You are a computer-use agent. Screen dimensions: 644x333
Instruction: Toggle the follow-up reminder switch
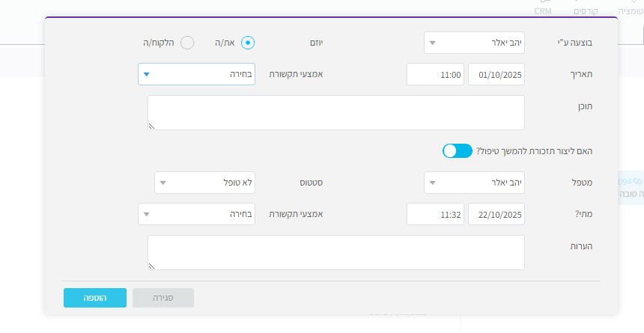click(457, 151)
